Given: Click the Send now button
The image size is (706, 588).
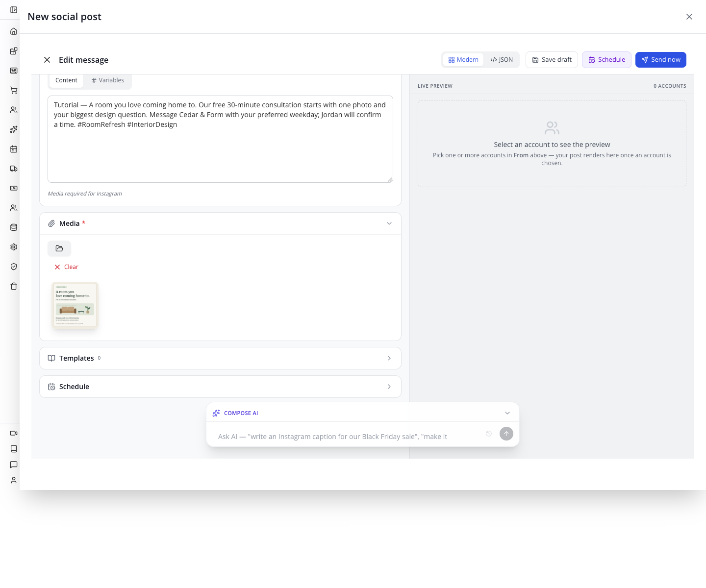Looking at the screenshot, I should (661, 60).
